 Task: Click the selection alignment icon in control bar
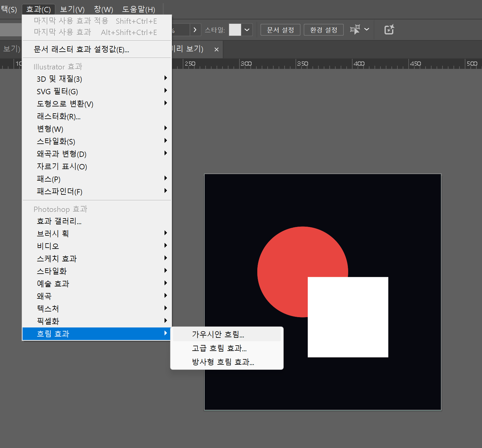point(355,30)
